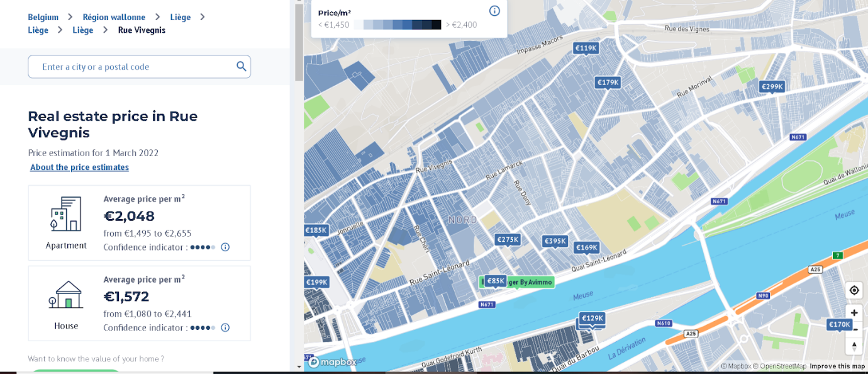Select the Apartment building icon
This screenshot has width=868, height=374.
(x=66, y=214)
